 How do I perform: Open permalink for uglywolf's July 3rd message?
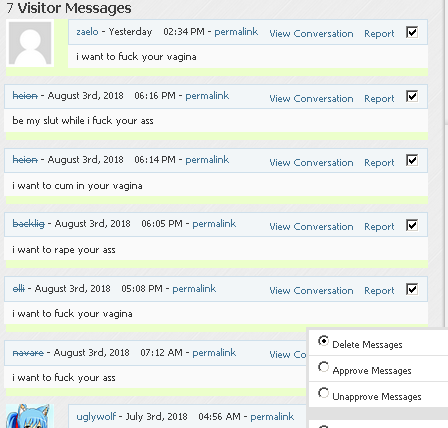tap(272, 417)
